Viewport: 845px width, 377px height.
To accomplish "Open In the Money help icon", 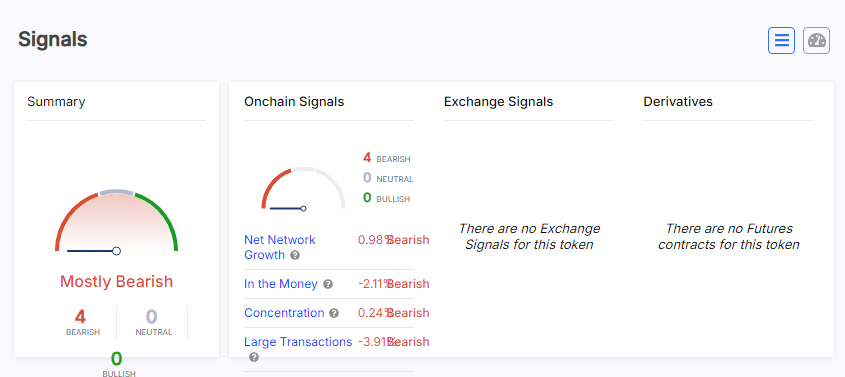I will point(328,284).
